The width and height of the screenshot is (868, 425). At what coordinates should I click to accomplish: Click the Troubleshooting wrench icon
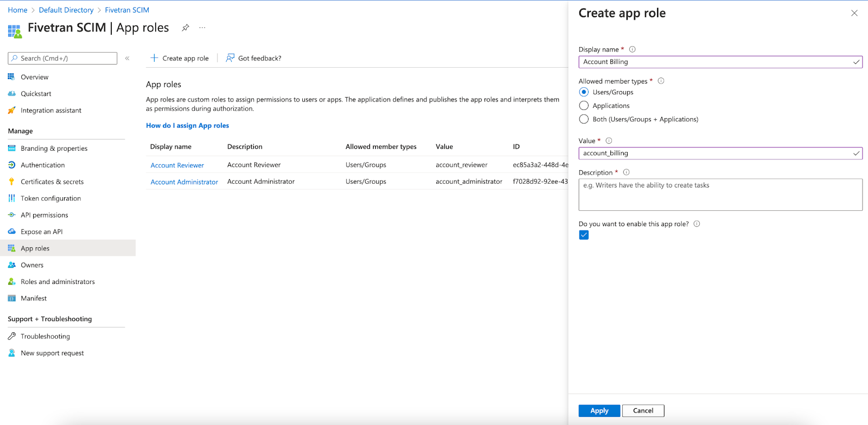[x=11, y=336]
